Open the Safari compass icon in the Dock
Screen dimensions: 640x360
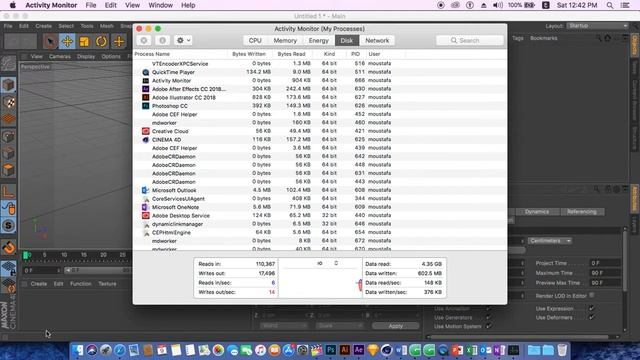(120, 350)
